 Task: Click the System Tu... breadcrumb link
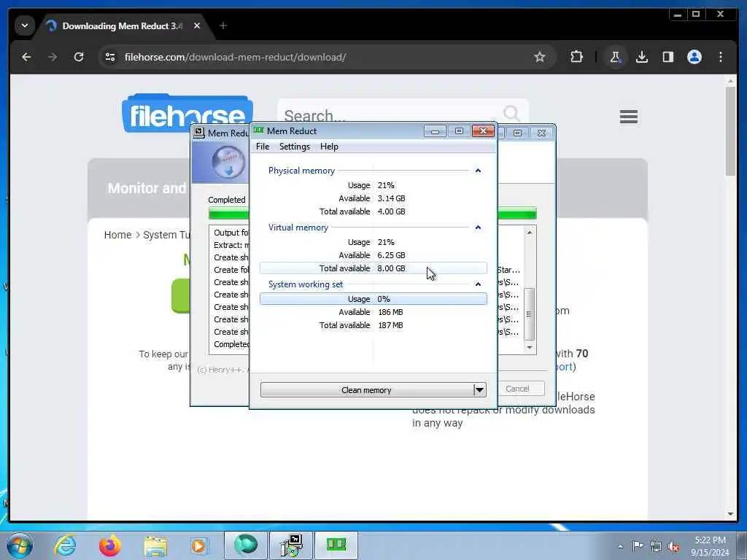click(166, 235)
